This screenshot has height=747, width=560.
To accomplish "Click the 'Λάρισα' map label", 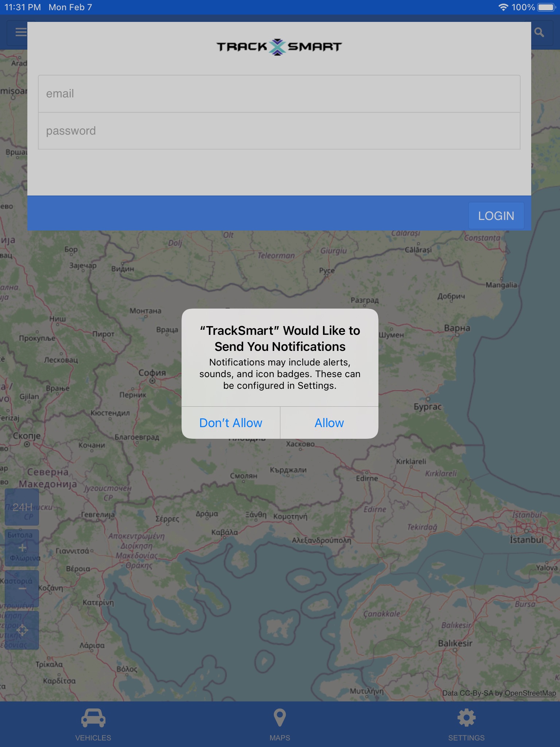I will point(92,645).
